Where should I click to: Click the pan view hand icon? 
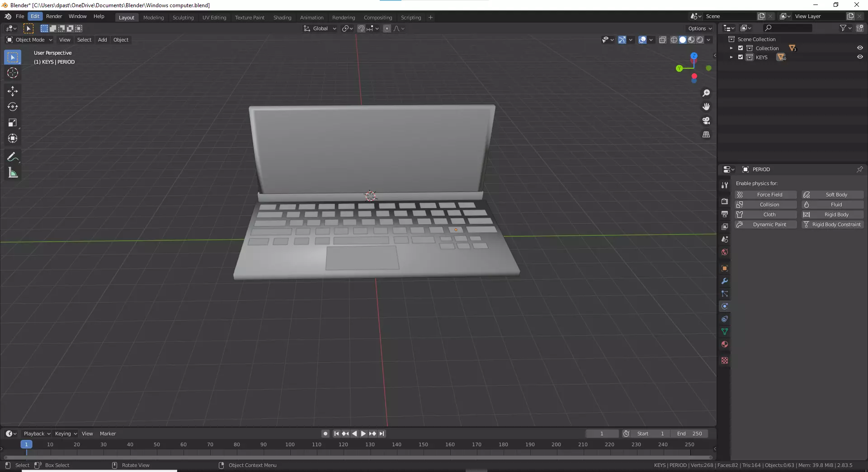(x=706, y=107)
